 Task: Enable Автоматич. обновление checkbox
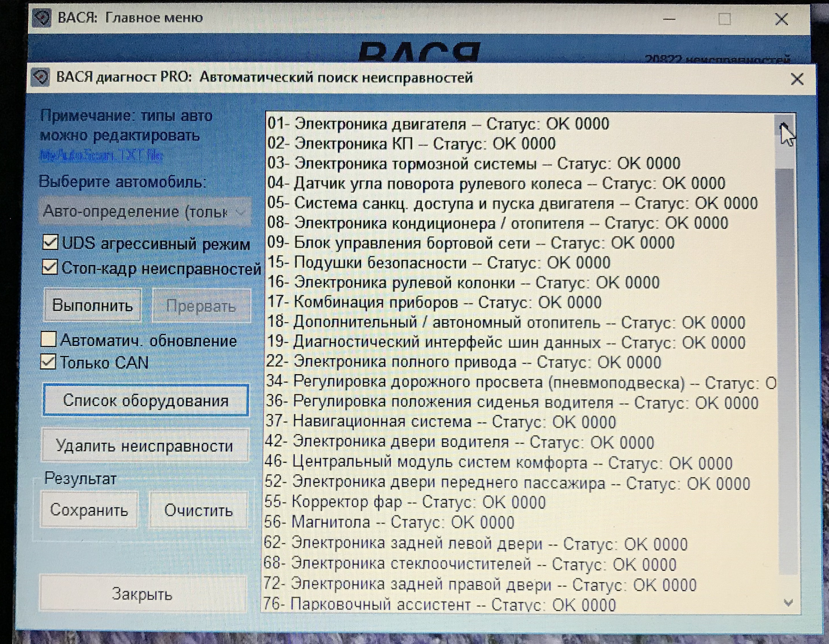pyautogui.click(x=48, y=339)
